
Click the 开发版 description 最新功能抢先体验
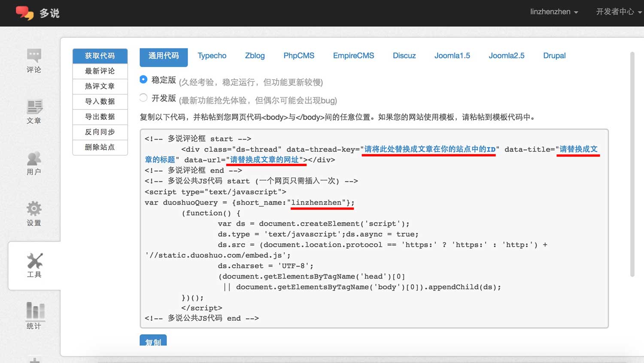[258, 100]
